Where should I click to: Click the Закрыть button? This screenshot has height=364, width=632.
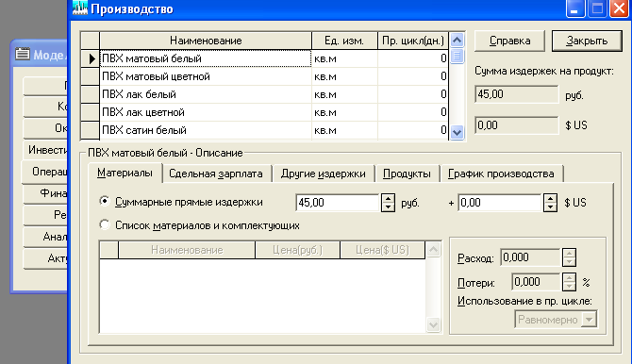pyautogui.click(x=587, y=41)
